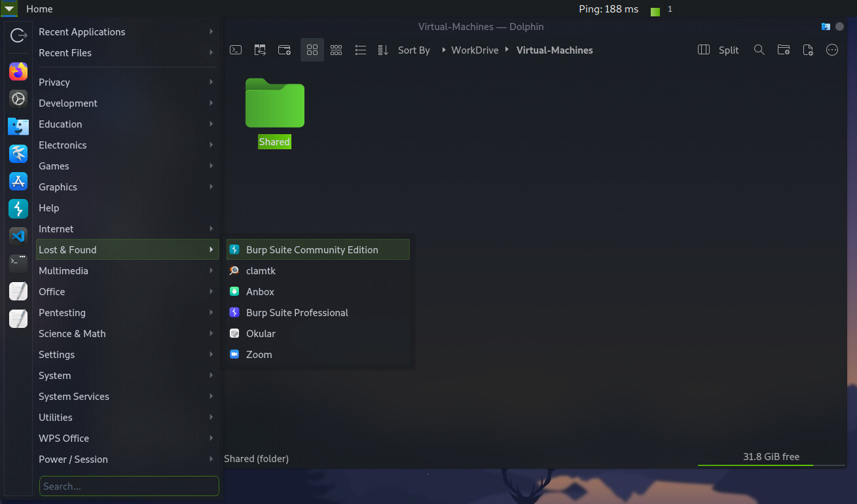This screenshot has height=504, width=857.
Task: Open the Finder-face file manager icon
Action: coord(18,126)
